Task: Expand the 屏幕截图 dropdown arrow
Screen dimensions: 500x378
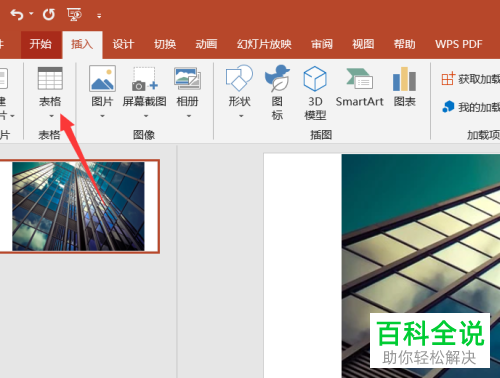Action: coord(146,116)
